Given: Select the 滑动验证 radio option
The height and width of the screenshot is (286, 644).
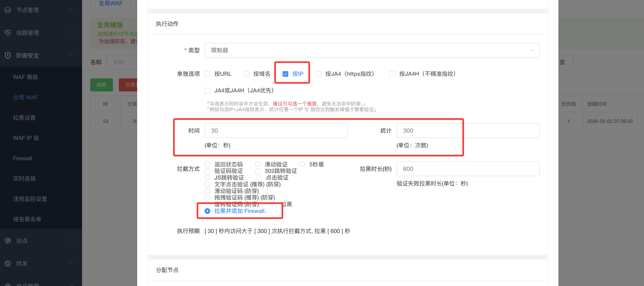Looking at the screenshot, I should coord(258,164).
